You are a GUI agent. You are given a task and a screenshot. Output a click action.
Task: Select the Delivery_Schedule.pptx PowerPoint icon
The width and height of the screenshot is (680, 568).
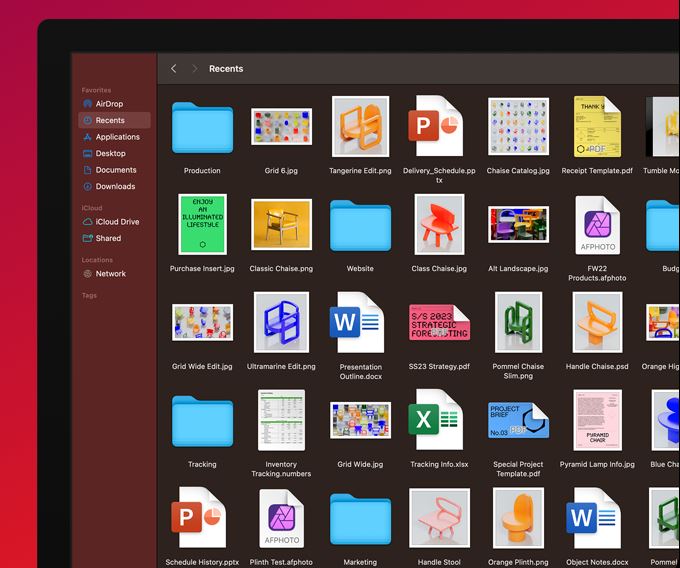[x=436, y=126]
